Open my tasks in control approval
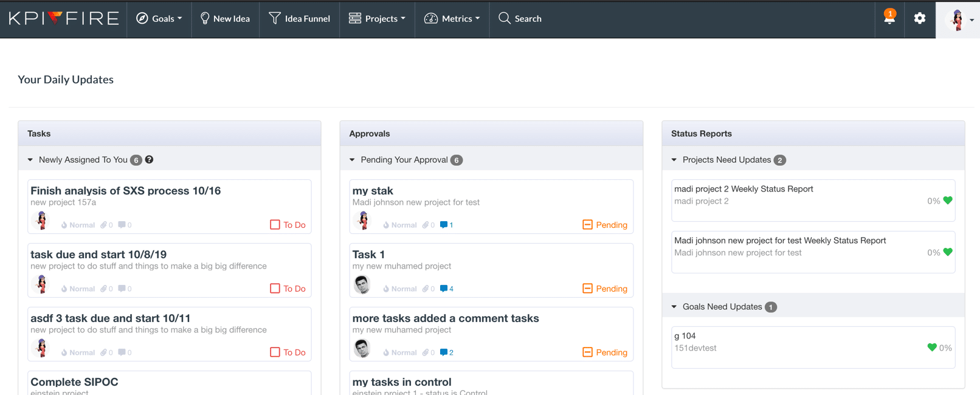 [402, 382]
